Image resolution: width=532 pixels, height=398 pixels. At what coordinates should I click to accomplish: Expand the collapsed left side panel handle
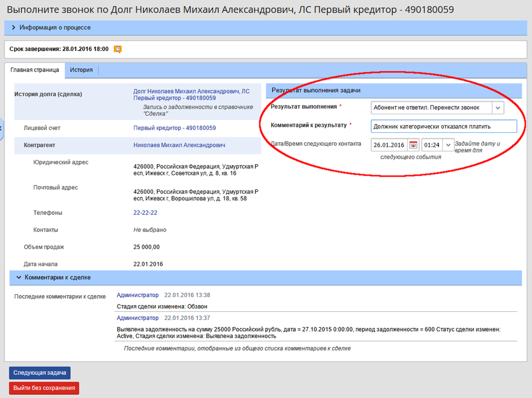(x=1, y=128)
